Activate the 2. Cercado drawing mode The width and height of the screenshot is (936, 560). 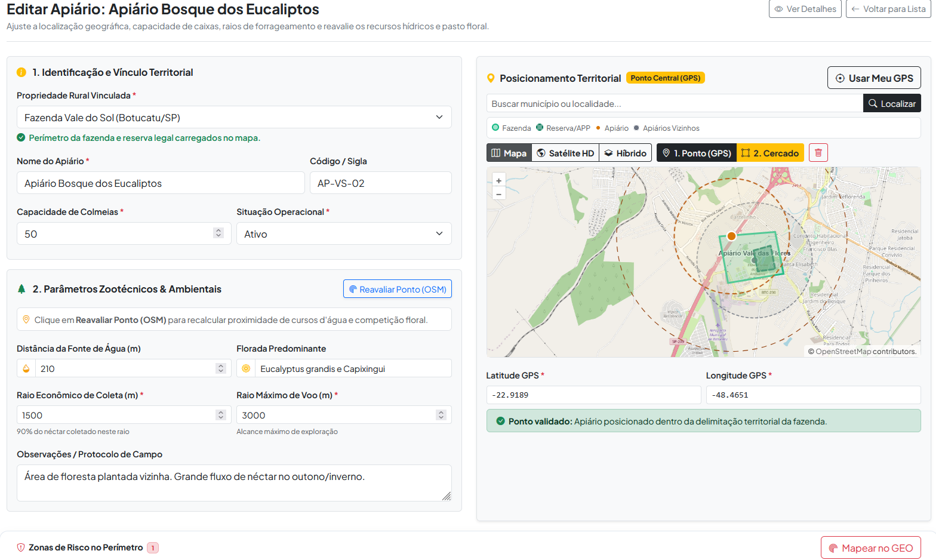(x=770, y=153)
